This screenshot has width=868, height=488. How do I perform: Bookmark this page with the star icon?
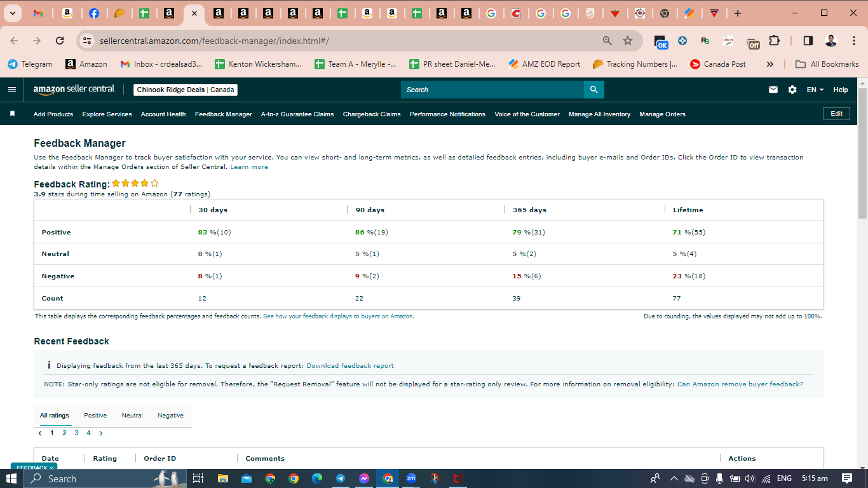point(628,41)
